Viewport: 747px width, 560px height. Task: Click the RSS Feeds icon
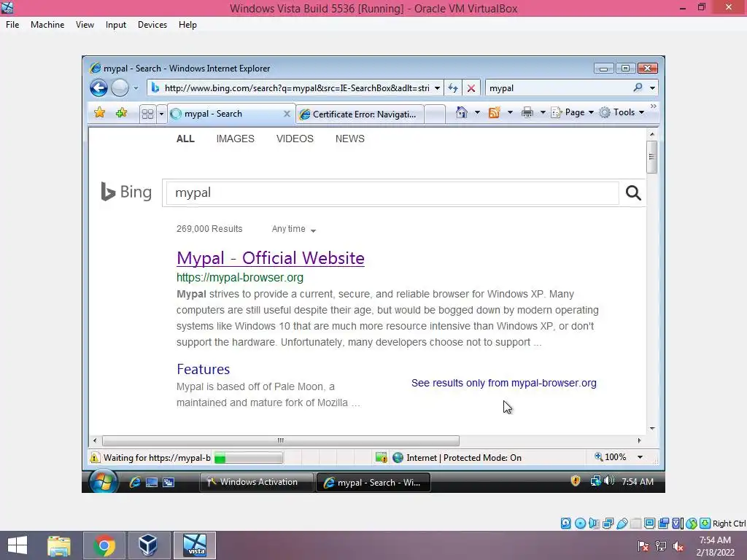(495, 112)
